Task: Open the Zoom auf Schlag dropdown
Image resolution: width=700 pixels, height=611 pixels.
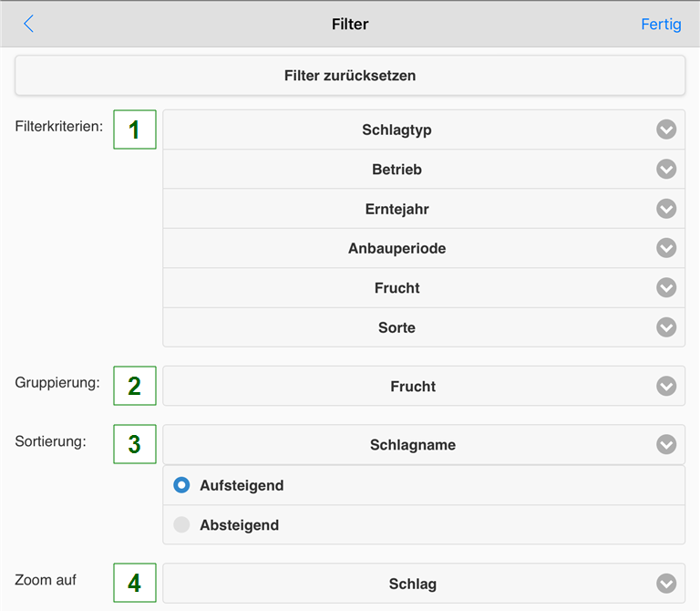Action: coord(413,584)
